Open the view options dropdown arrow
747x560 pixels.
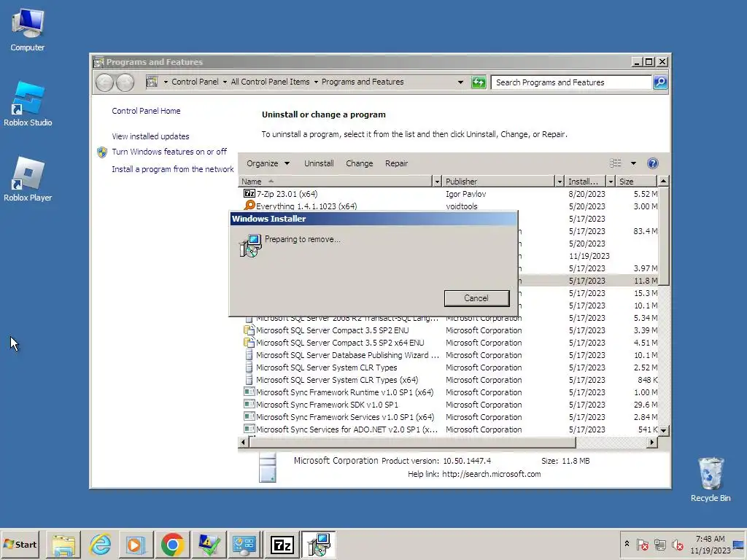tap(633, 163)
